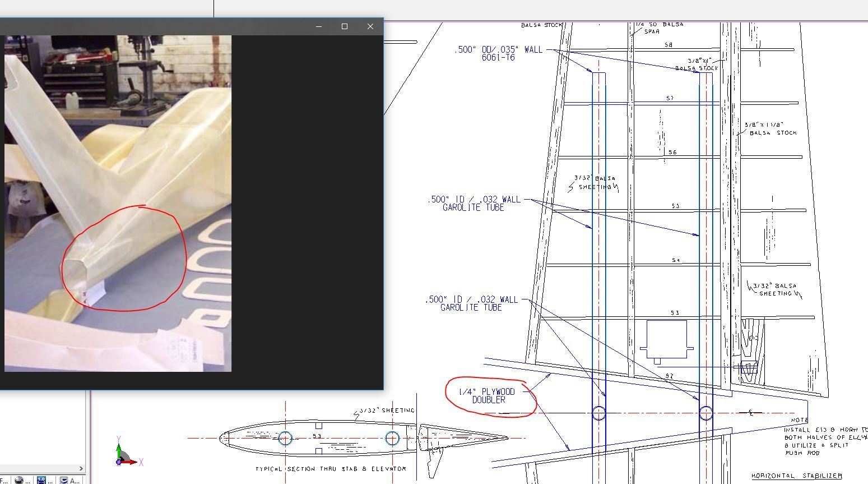The image size is (868, 484).
Task: Select the 1/4" PLYWOOD DOUBLER annotation
Action: click(488, 396)
